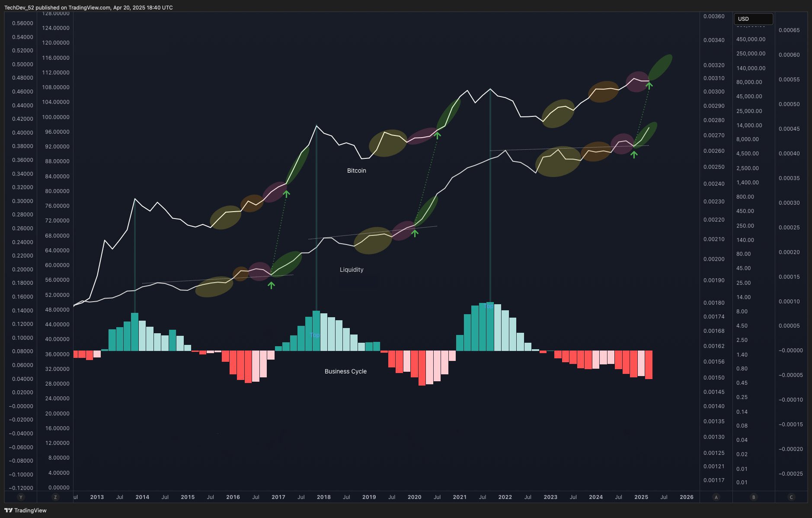Click the 2020 label on the time axis
The image size is (812, 518).
pos(414,497)
